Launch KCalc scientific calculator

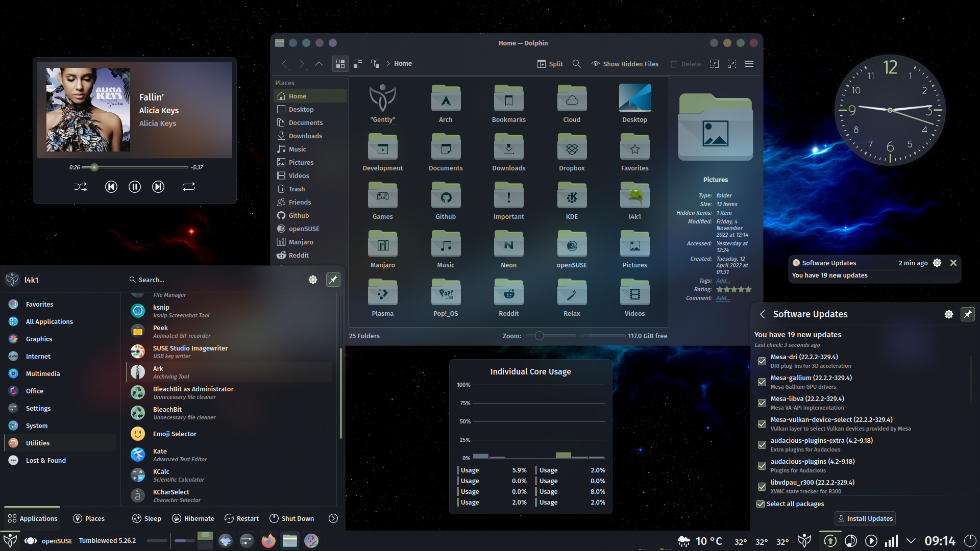(230, 475)
